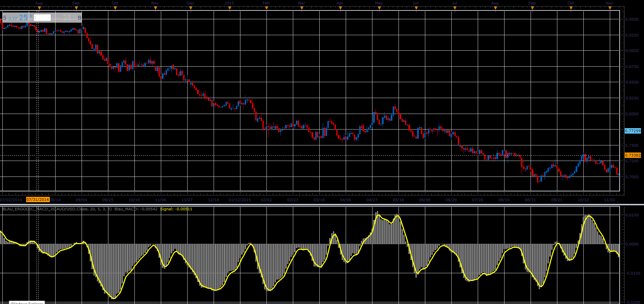The height and width of the screenshot is (304, 644).
Task: Click the blue 0.77259 current price label
Action: pos(633,131)
